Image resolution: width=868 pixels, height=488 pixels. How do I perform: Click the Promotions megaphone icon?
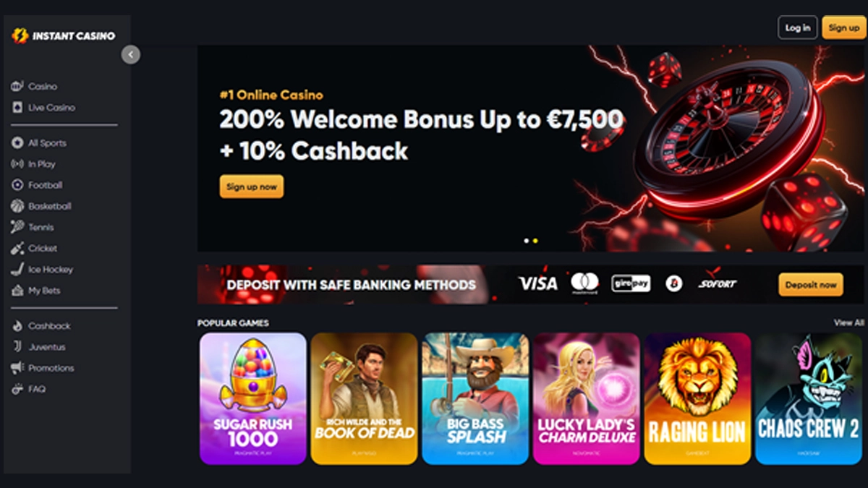click(x=17, y=368)
